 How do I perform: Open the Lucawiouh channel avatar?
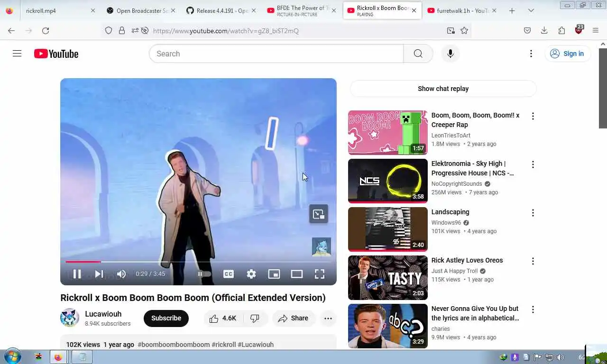70,318
